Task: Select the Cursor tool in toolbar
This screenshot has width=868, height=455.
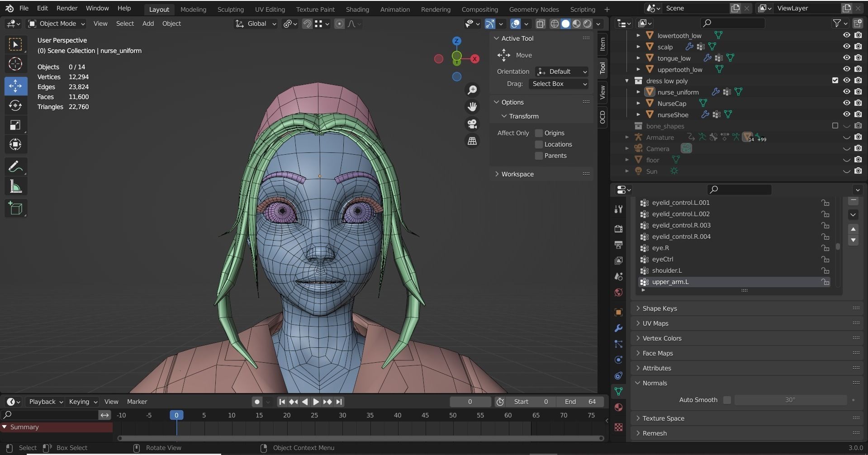Action: point(15,64)
